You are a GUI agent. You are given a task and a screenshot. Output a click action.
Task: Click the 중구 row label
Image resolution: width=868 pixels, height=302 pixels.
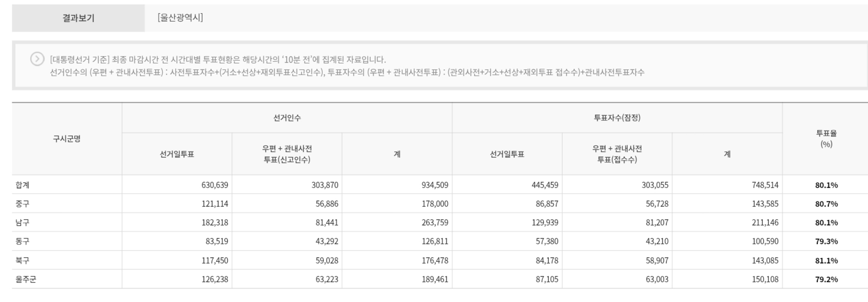pyautogui.click(x=23, y=204)
